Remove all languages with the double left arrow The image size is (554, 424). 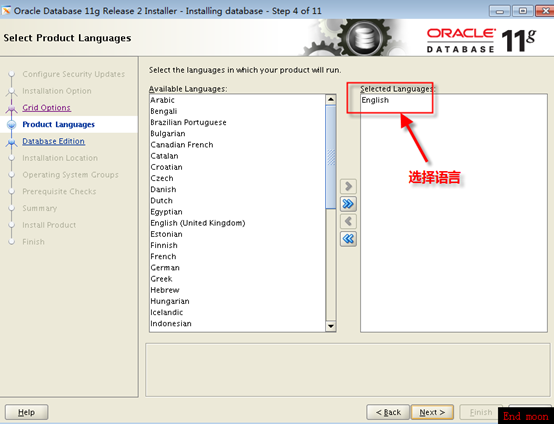[x=348, y=239]
